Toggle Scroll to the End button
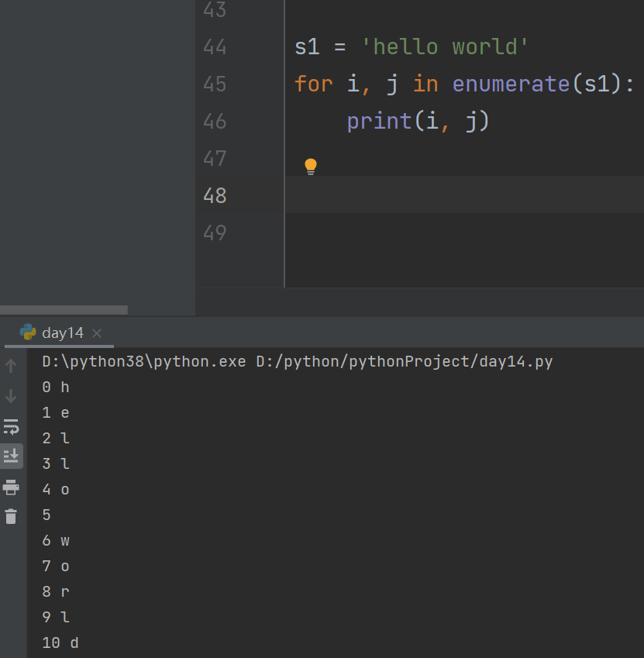The image size is (644, 658). tap(11, 455)
